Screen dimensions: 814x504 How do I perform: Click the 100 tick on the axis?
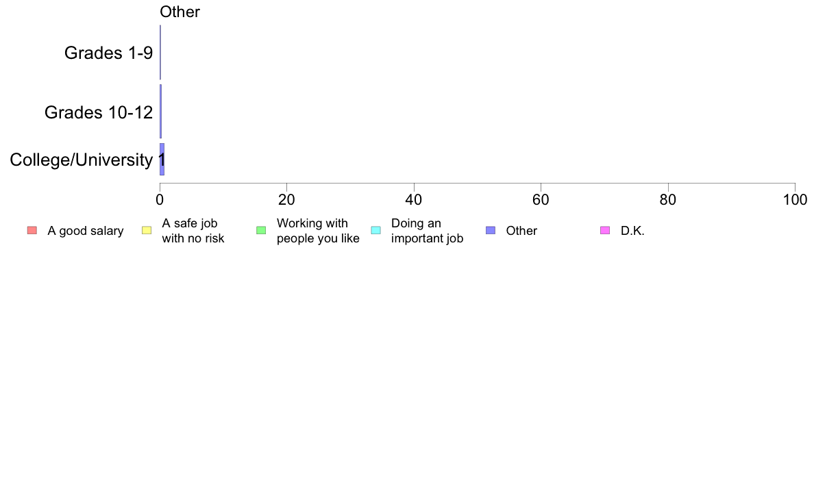coord(795,200)
